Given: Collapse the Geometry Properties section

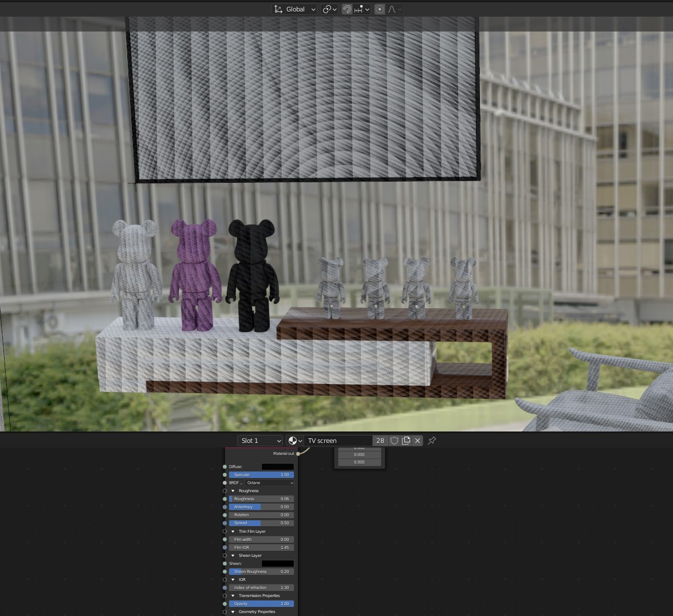Looking at the screenshot, I should (x=233, y=612).
